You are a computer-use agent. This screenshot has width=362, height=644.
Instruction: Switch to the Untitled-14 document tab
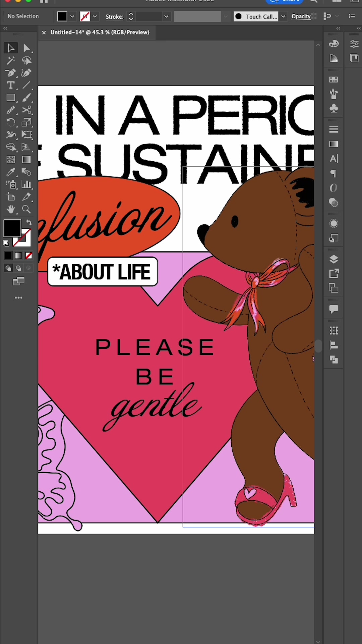tap(100, 33)
